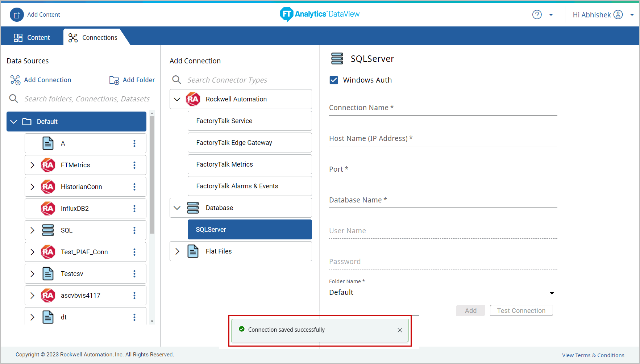Click the user profile avatar icon
The image size is (640, 364).
pos(618,15)
